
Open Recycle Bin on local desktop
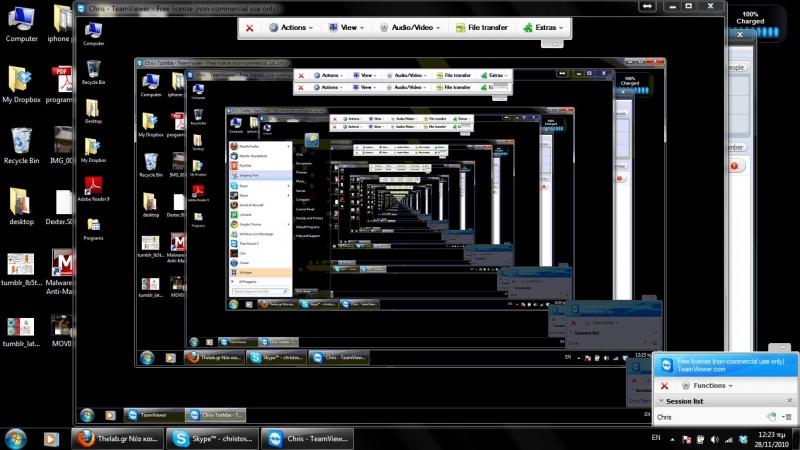point(21,145)
